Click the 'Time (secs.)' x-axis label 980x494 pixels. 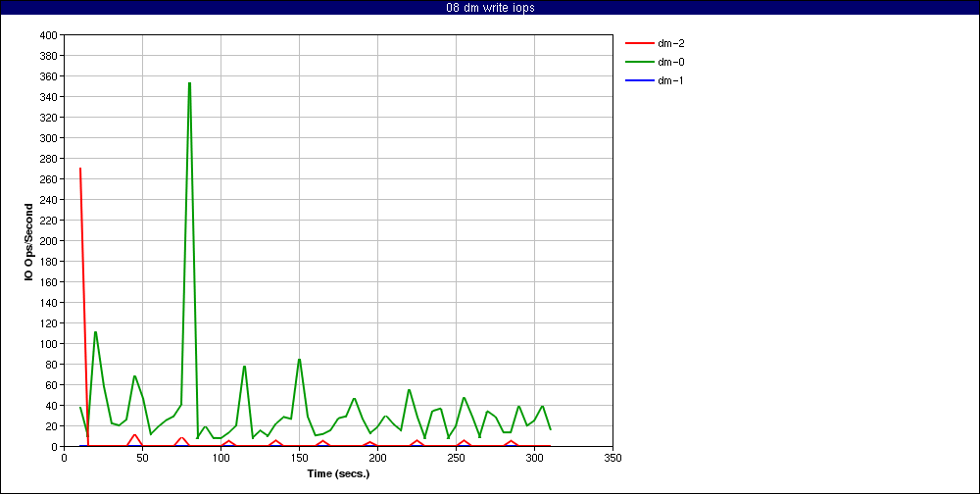[338, 472]
